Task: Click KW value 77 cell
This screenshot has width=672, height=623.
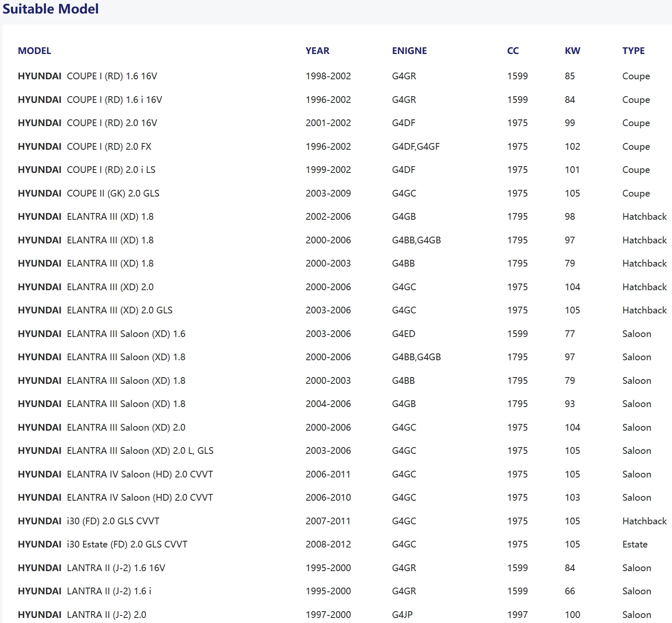Action: coord(569,334)
